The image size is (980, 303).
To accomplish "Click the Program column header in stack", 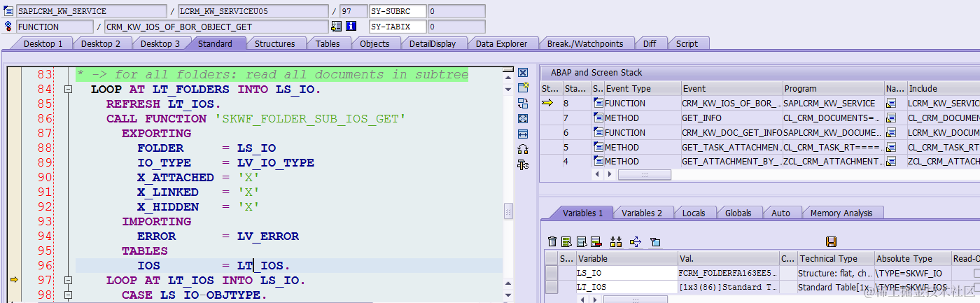I will tap(833, 89).
